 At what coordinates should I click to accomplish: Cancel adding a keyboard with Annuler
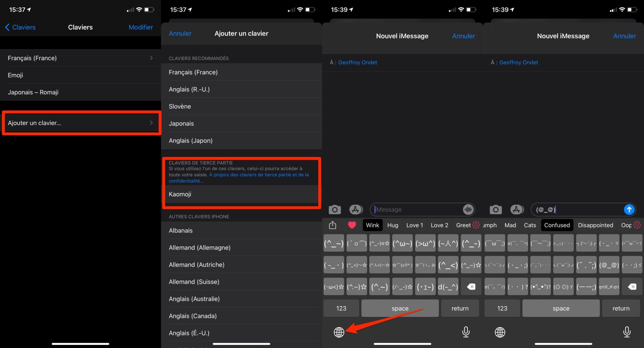[180, 33]
